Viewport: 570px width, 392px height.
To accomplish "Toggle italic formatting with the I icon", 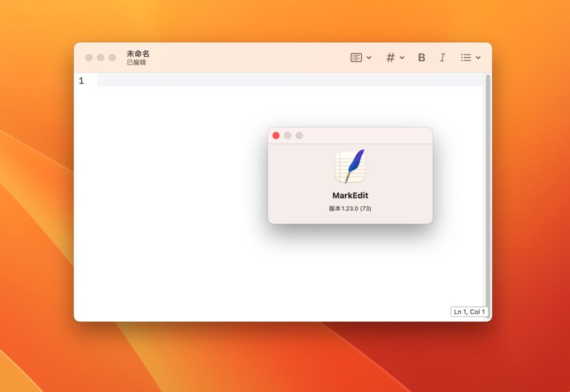I will point(443,57).
